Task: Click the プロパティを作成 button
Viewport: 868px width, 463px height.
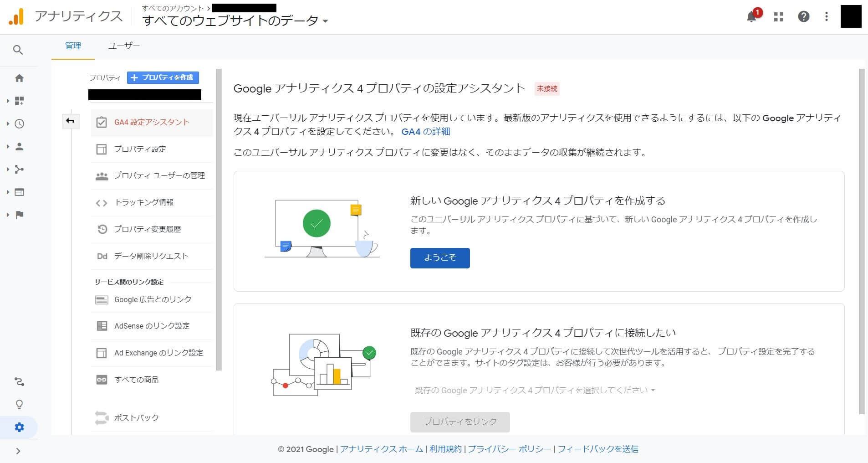Action: click(x=163, y=77)
